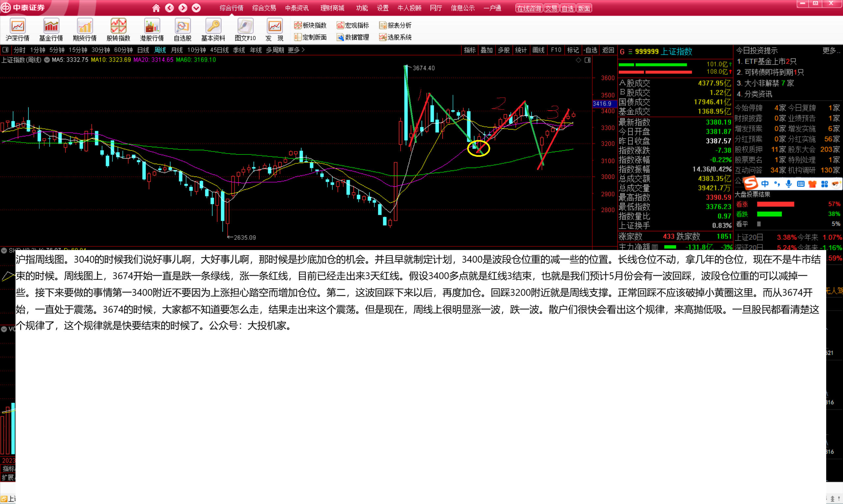Open 自选股 watchlist
Viewport: 843px width, 504px height.
(x=183, y=30)
